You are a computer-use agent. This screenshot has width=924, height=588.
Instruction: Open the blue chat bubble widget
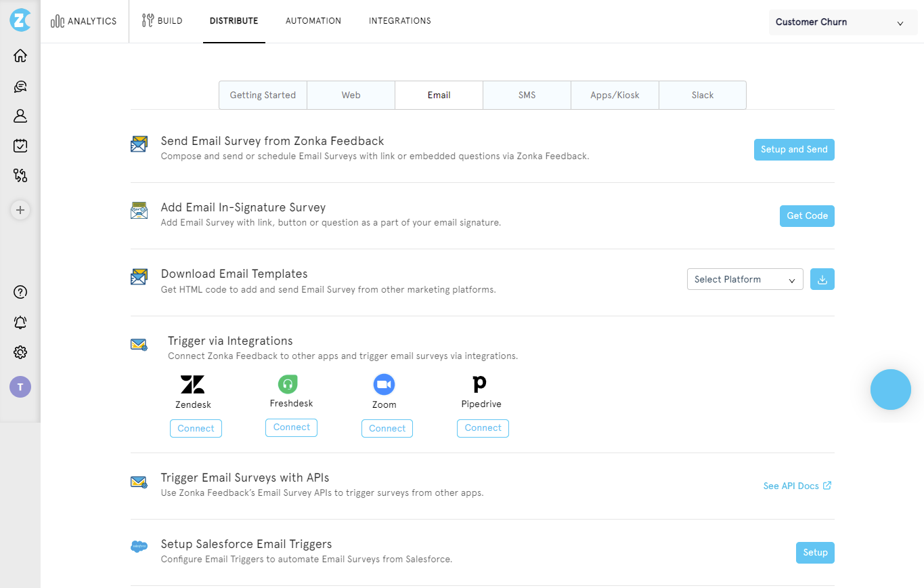coord(891,390)
